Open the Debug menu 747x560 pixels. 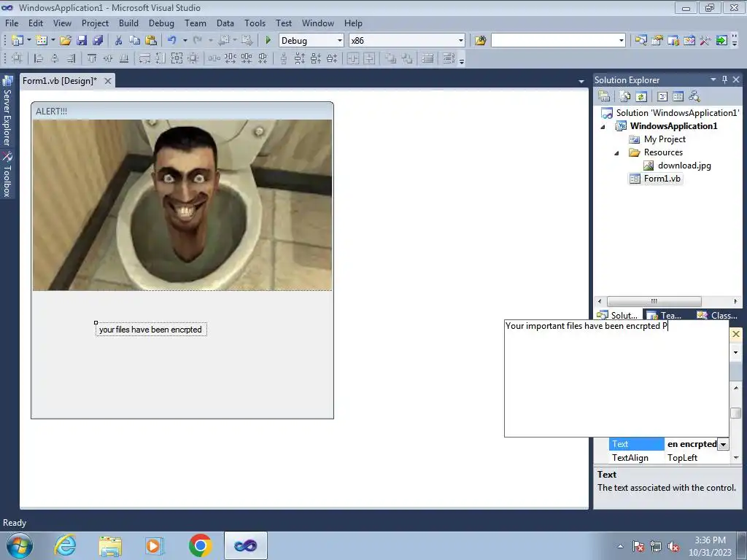(x=161, y=23)
